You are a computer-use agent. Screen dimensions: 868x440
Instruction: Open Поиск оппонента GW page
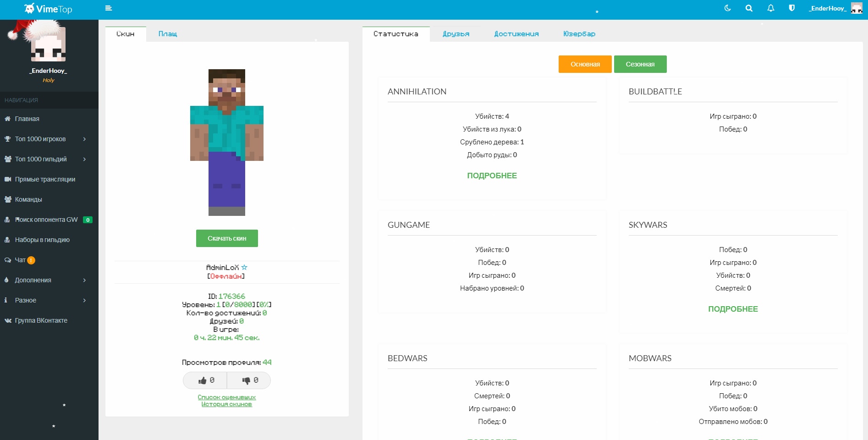click(46, 220)
